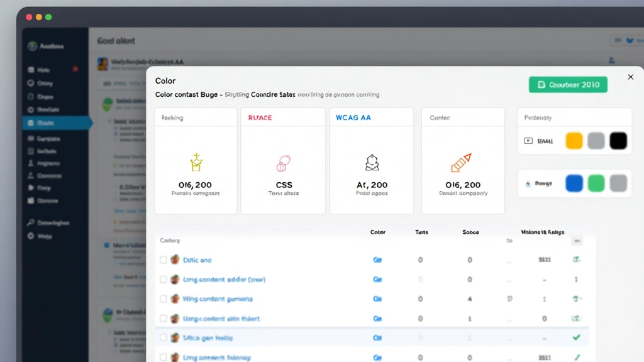This screenshot has height=362, width=644.
Task: Close the Color contrast dialog
Action: pos(630,77)
